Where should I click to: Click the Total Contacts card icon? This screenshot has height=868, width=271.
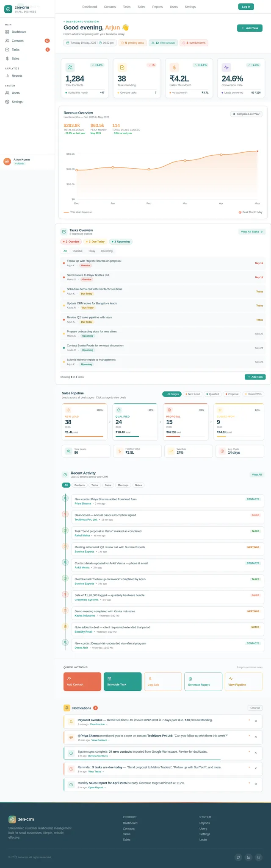pos(70,67)
